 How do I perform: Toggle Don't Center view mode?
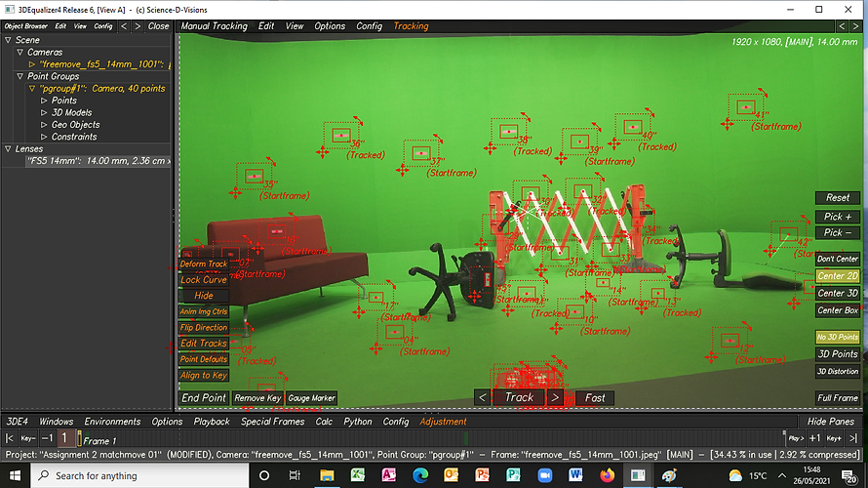(838, 259)
